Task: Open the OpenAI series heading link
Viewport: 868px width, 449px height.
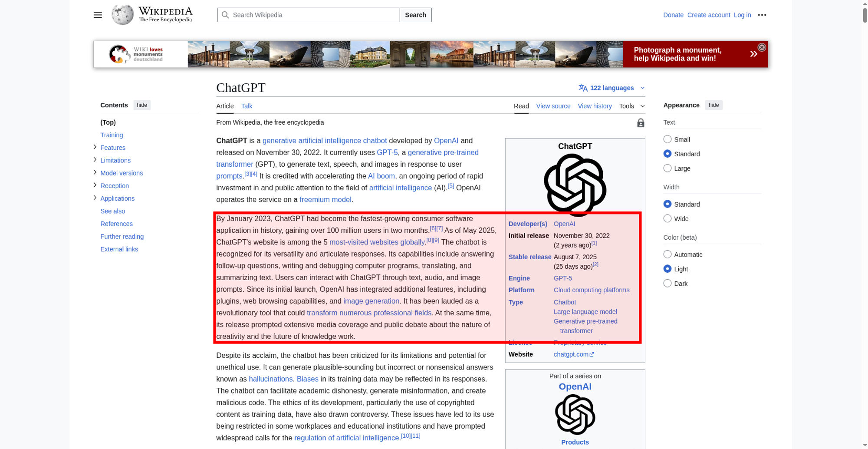Action: pos(575,386)
